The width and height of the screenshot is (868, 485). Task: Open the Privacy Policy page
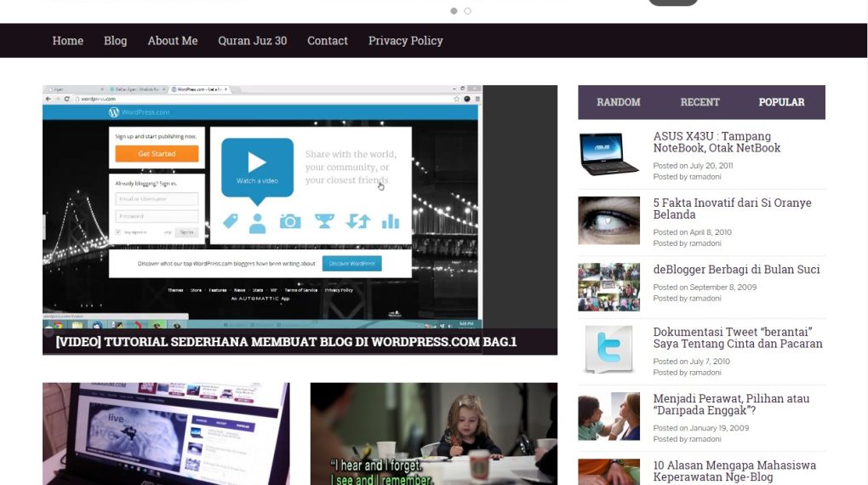click(x=405, y=41)
